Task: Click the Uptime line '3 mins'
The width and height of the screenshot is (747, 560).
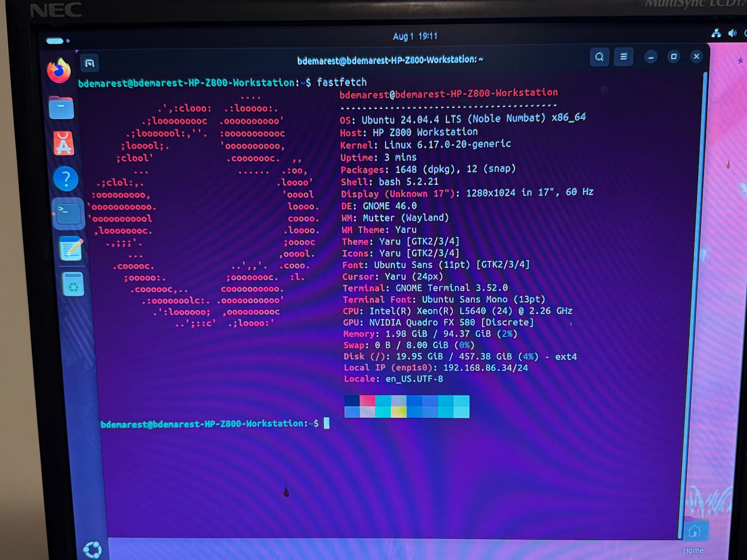Action: click(x=379, y=157)
